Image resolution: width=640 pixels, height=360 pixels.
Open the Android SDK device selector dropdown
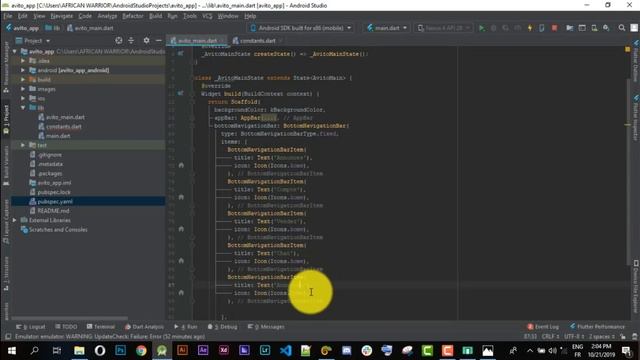(x=300, y=28)
